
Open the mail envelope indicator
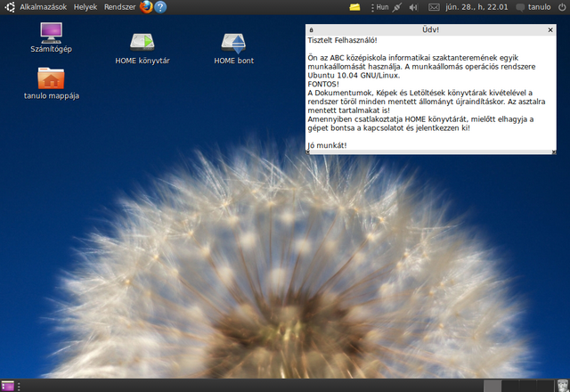click(x=435, y=7)
